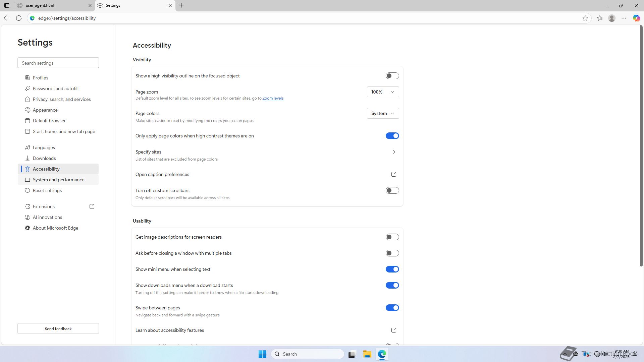Image resolution: width=644 pixels, height=362 pixels.
Task: Open caption preferences external link icon
Action: pos(394,174)
